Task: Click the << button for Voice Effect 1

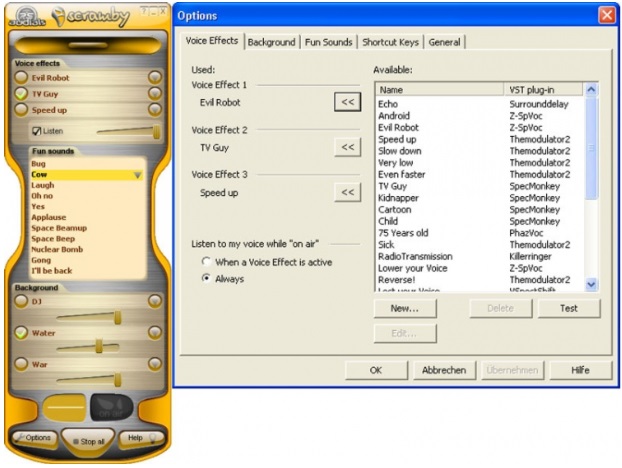Action: (x=347, y=102)
